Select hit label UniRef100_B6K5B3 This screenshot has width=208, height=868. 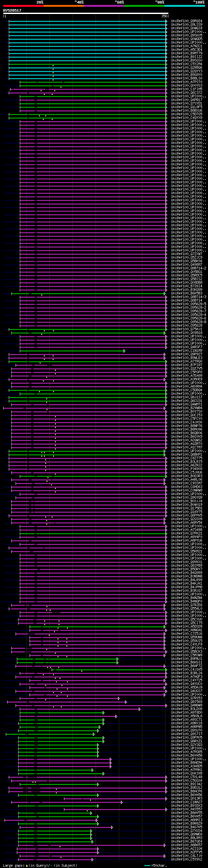click(x=187, y=293)
